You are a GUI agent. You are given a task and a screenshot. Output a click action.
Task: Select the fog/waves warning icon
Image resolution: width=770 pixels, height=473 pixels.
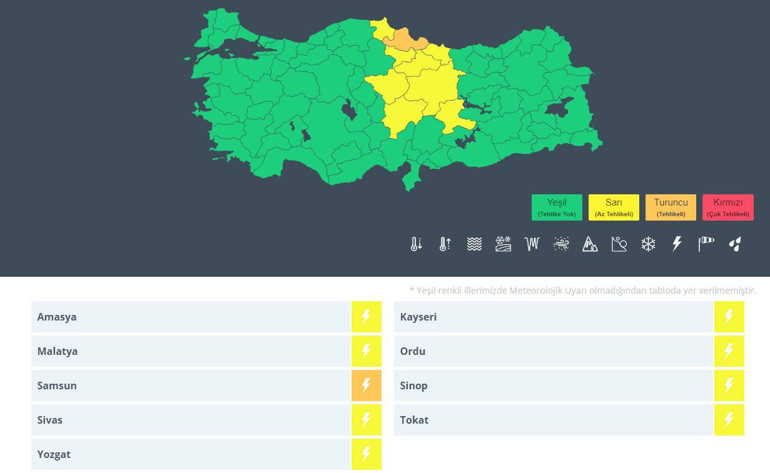point(474,244)
